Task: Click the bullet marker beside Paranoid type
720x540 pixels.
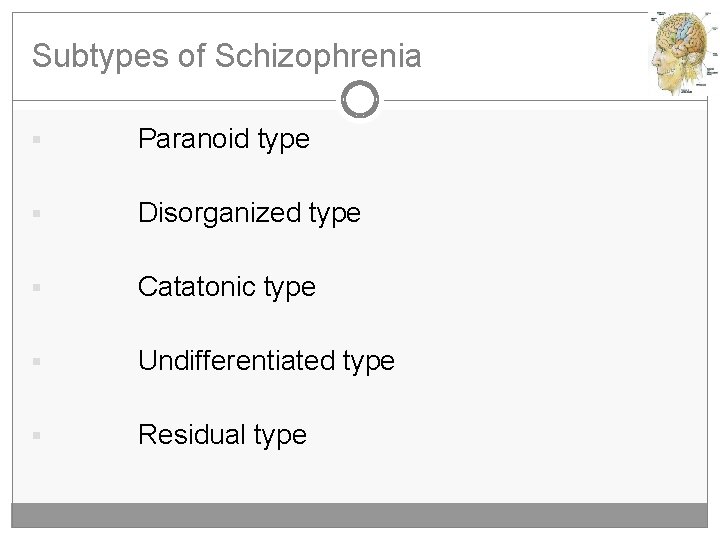Action: [36, 141]
